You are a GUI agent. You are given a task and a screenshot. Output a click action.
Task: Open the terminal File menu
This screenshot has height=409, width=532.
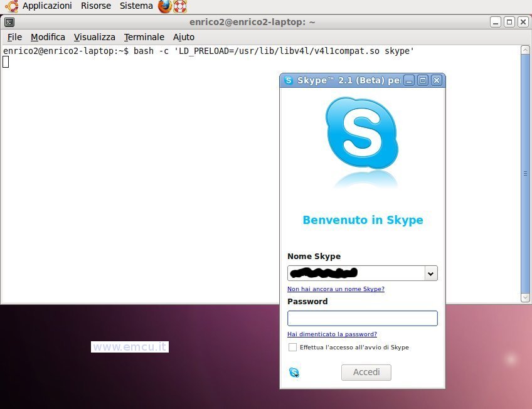(14, 37)
